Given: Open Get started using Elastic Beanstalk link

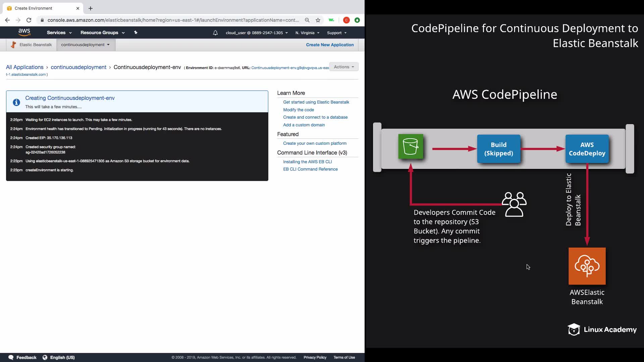Looking at the screenshot, I should 316,102.
